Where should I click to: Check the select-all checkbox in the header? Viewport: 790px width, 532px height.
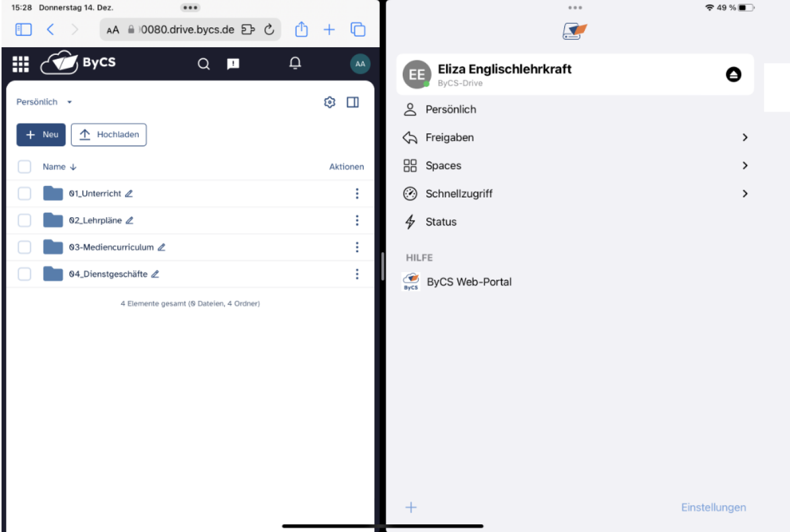24,166
